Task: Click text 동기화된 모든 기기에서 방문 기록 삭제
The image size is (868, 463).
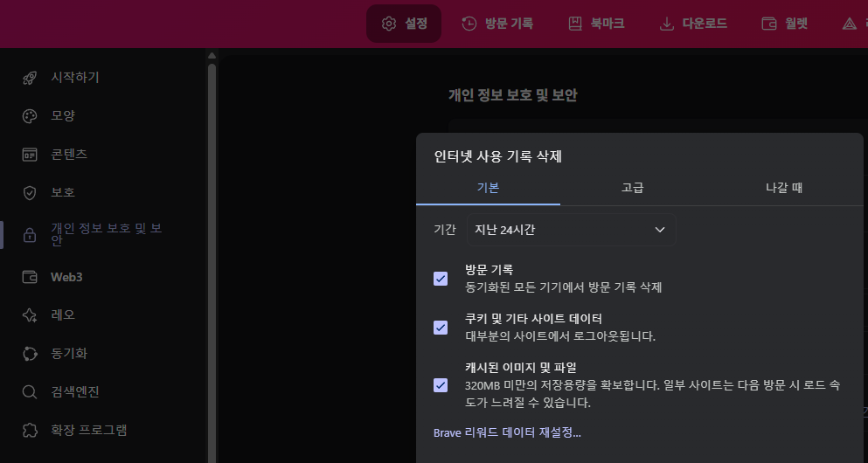Action: tap(564, 287)
